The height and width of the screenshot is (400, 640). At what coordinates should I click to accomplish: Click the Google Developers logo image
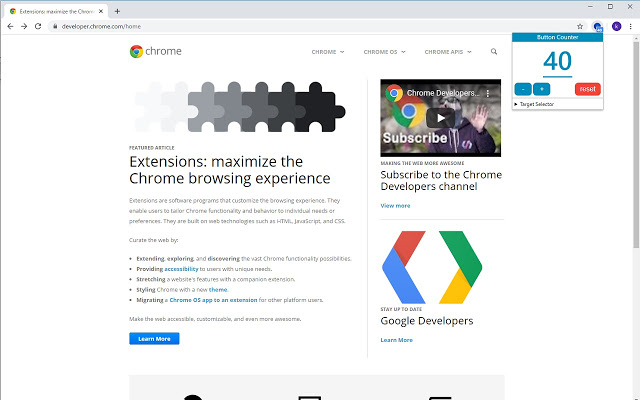coord(432,267)
